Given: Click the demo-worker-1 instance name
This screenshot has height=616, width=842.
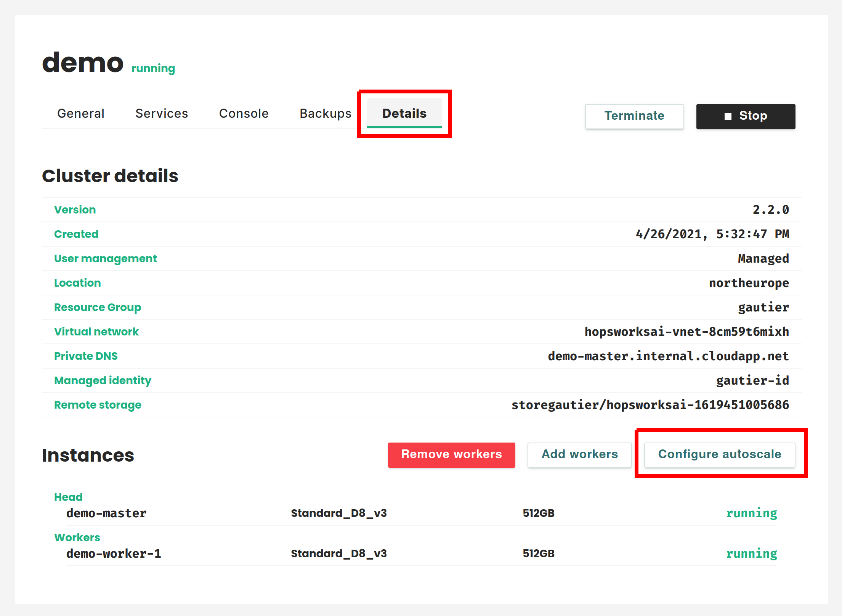Looking at the screenshot, I should pos(114,554).
